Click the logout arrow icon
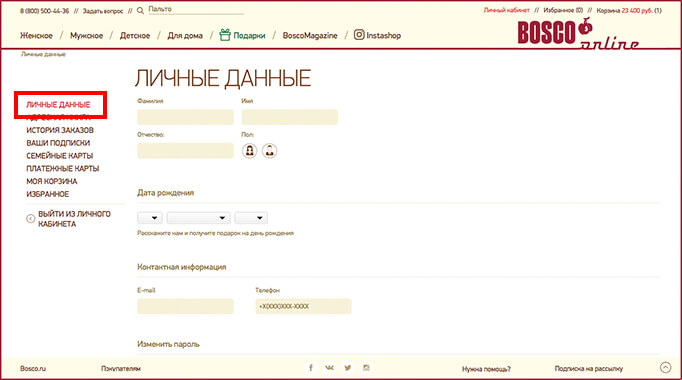 click(x=30, y=219)
